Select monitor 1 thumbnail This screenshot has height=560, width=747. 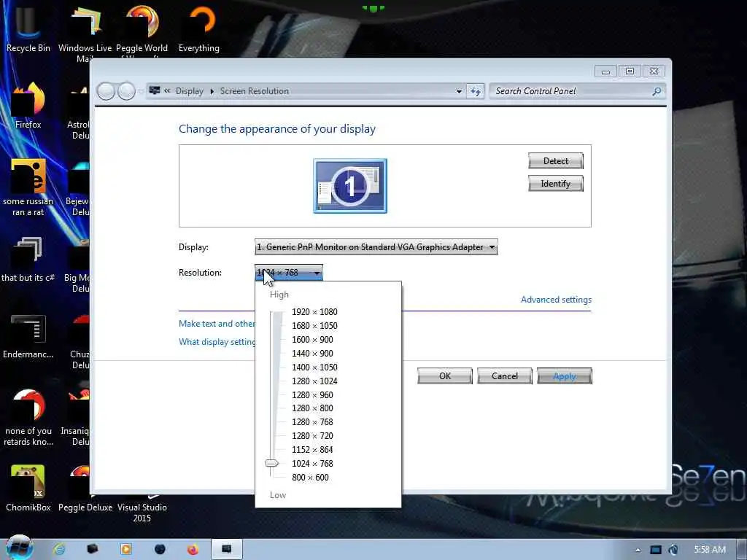pos(350,186)
